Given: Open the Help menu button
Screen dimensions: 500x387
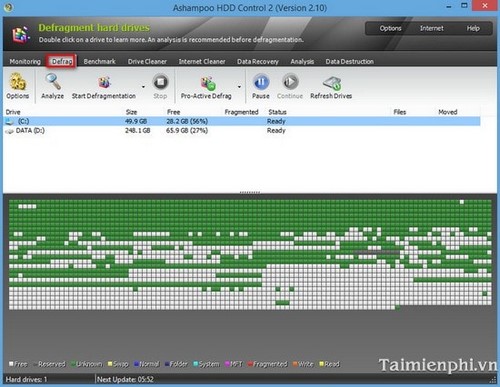Looking at the screenshot, I should coord(473,28).
